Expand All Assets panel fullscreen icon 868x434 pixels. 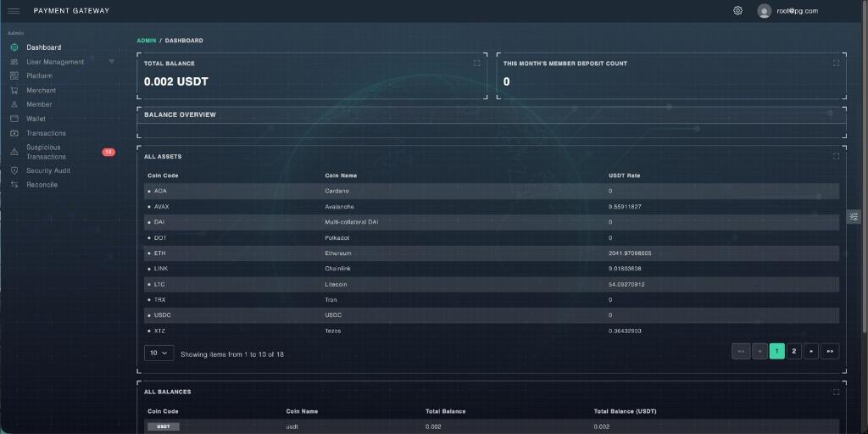click(x=836, y=156)
